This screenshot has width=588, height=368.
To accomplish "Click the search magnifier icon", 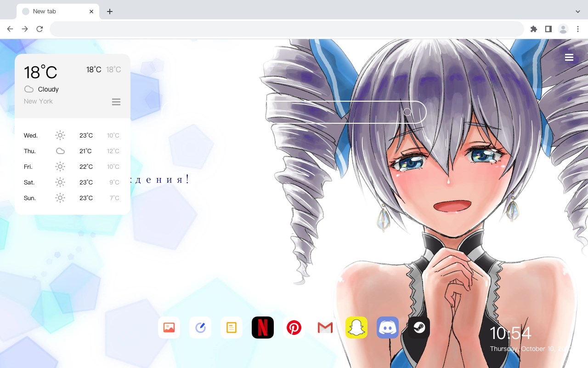I will pyautogui.click(x=407, y=112).
